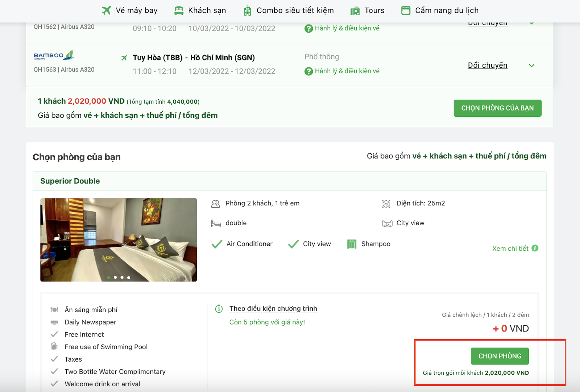Click question mark icon on QH1562 baggage conditions
This screenshot has width=580, height=392.
pos(308,29)
